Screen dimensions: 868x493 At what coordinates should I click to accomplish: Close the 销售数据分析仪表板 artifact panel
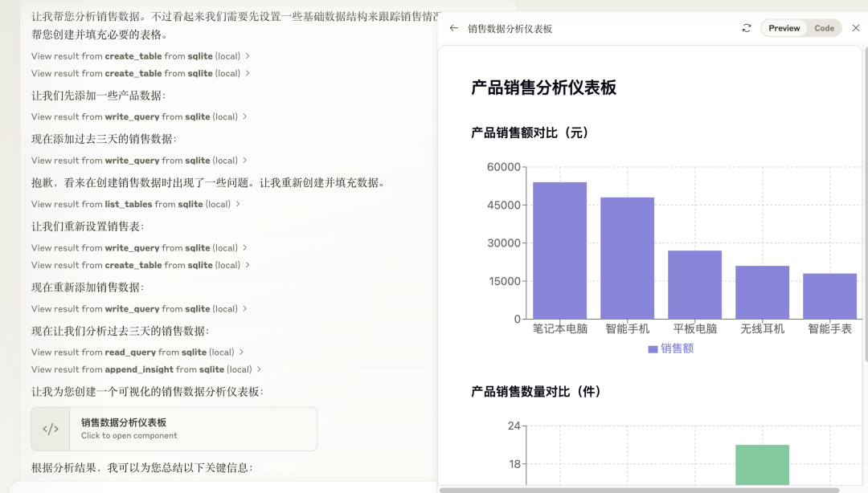pos(854,27)
